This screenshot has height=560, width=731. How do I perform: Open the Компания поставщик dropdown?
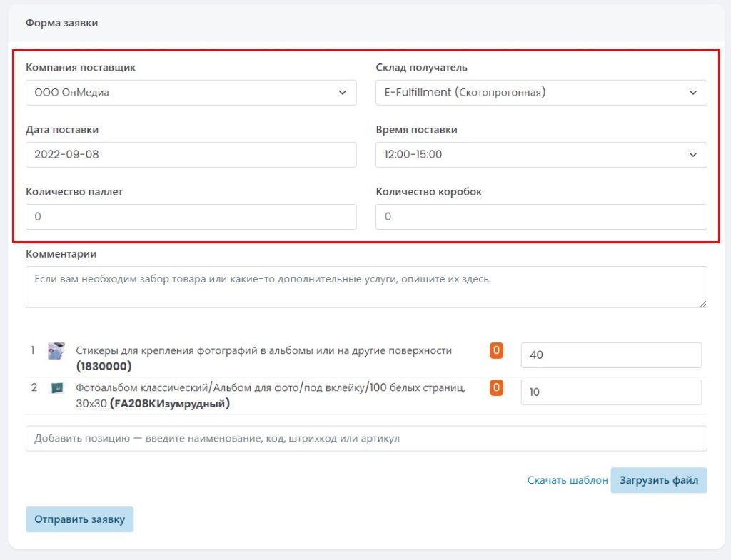click(191, 93)
